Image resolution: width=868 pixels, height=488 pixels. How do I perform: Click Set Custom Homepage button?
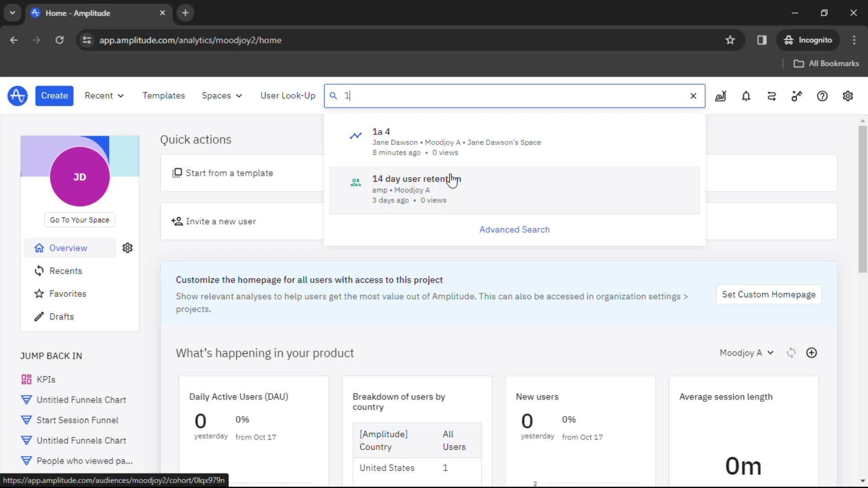pos(769,294)
